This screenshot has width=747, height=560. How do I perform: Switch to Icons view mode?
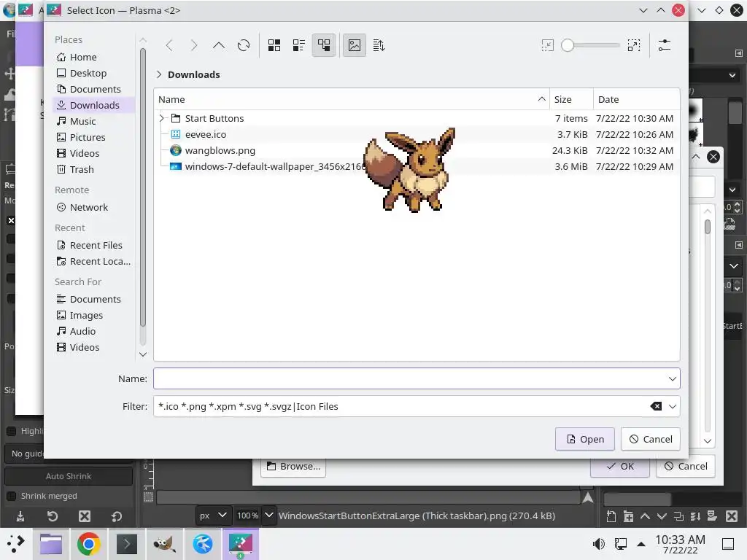pyautogui.click(x=274, y=45)
